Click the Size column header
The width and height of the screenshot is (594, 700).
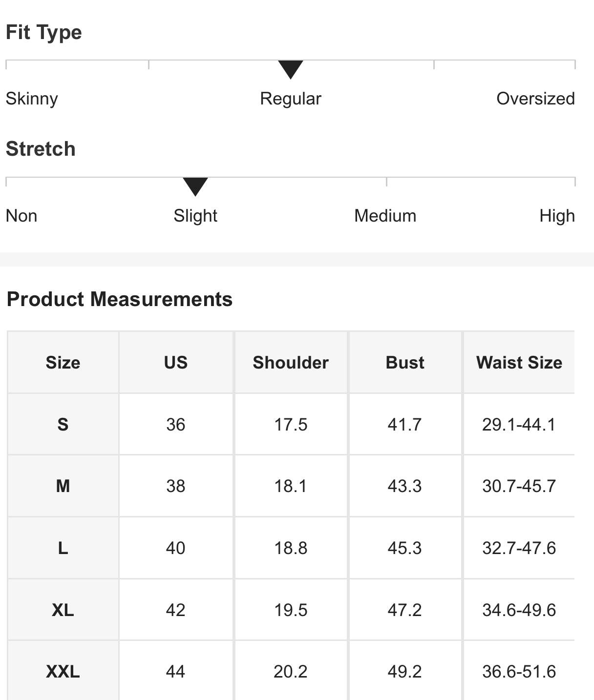(x=63, y=363)
